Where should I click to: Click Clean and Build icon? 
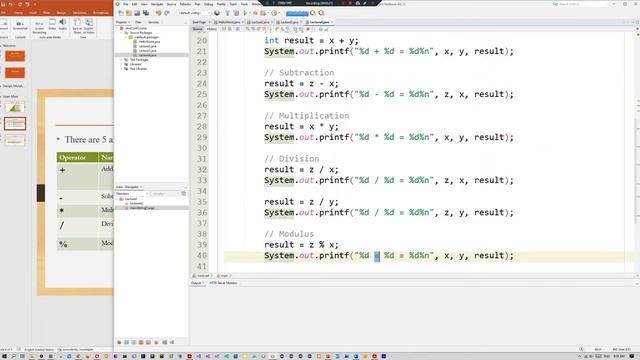point(236,13)
